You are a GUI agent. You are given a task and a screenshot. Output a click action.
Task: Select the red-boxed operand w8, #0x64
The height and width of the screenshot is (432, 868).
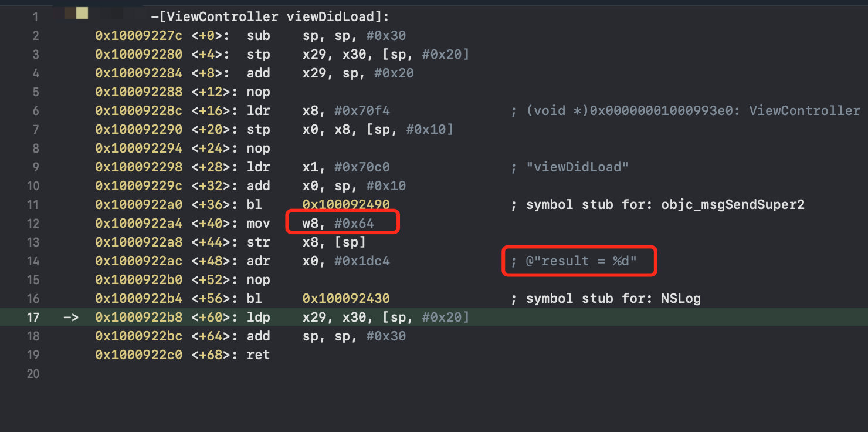[338, 224]
